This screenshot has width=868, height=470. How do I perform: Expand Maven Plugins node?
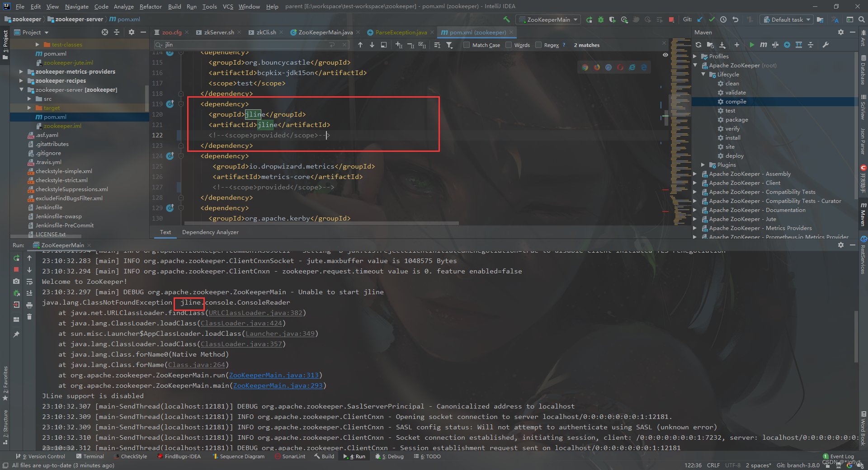point(703,164)
